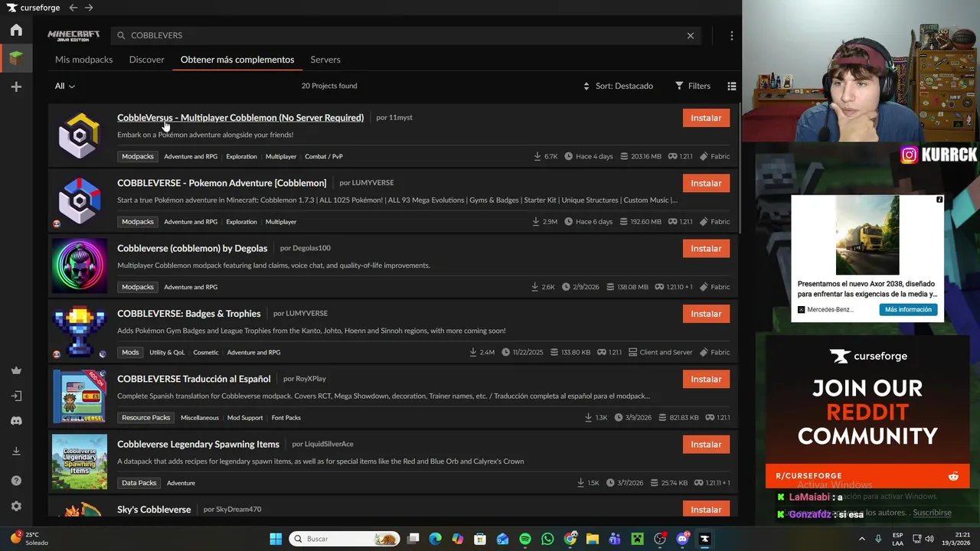The height and width of the screenshot is (551, 980).
Task: Click into the COBBLEVERS search field
Action: (406, 35)
